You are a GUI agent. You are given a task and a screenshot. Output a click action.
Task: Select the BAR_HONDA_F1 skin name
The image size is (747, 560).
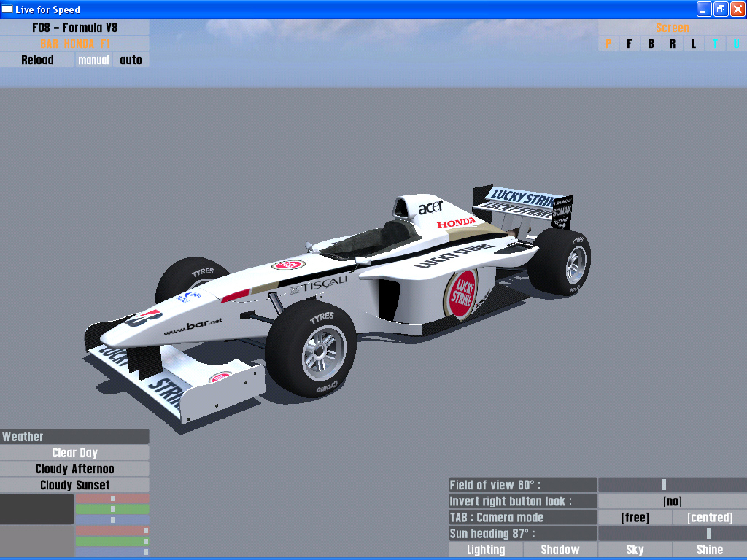(75, 44)
